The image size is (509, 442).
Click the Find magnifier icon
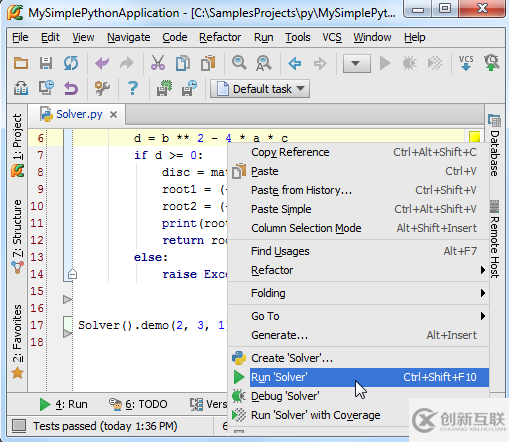coord(239,63)
